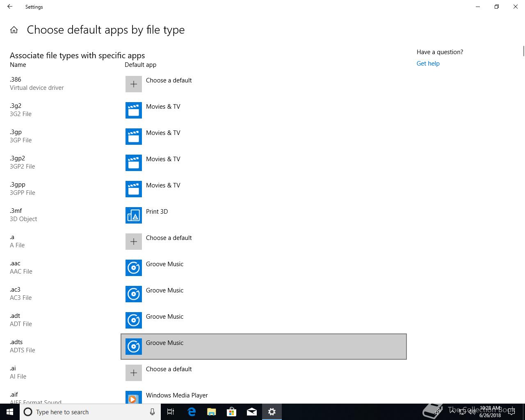Change Print 3D default for .3mf

click(x=264, y=215)
